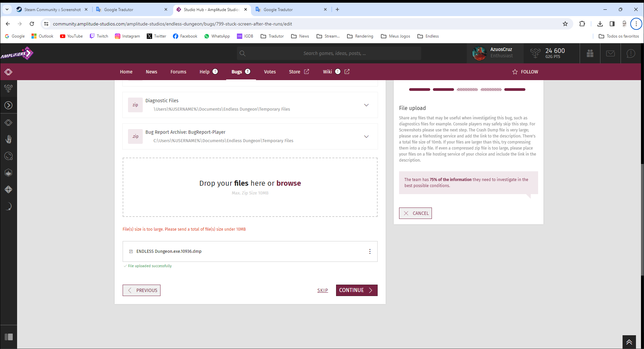Viewport: 644px width, 349px height.
Task: Click the Amplifiers logo
Action: point(17,53)
